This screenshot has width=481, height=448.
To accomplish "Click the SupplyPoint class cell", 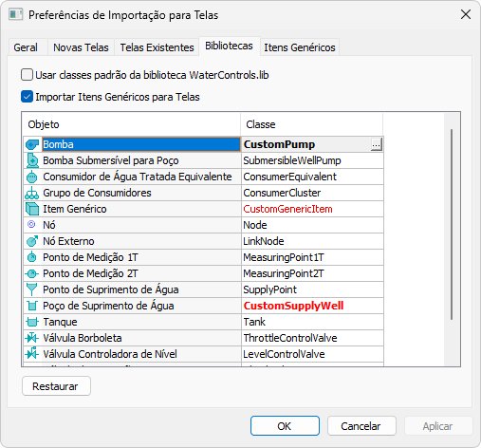I will [312, 289].
